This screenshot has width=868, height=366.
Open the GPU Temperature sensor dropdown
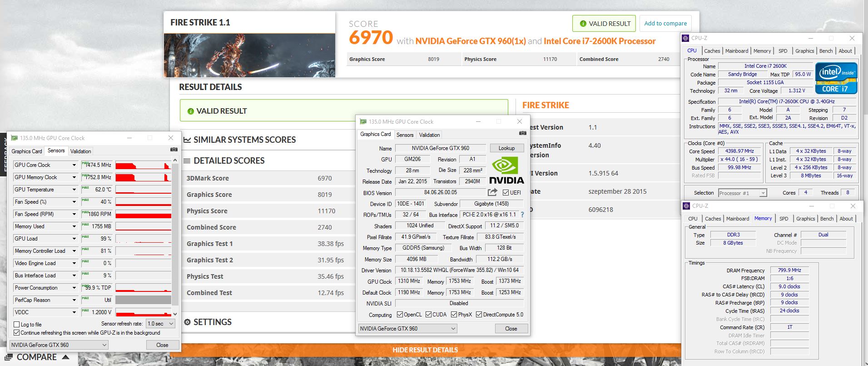click(x=74, y=190)
